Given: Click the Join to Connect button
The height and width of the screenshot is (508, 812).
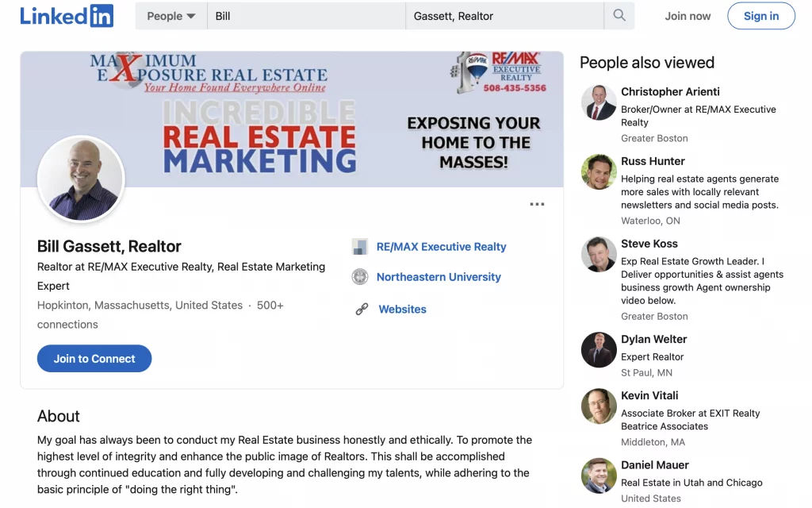Looking at the screenshot, I should coord(94,359).
